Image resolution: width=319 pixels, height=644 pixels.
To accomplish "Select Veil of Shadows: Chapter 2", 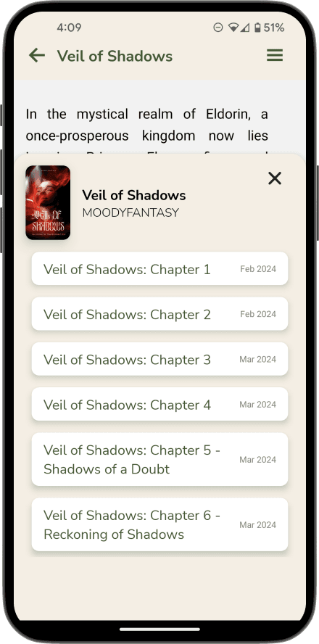I will [x=159, y=314].
